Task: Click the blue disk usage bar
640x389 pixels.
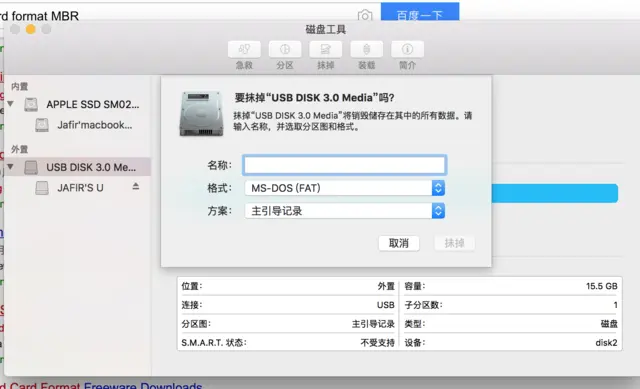Action: coord(555,193)
